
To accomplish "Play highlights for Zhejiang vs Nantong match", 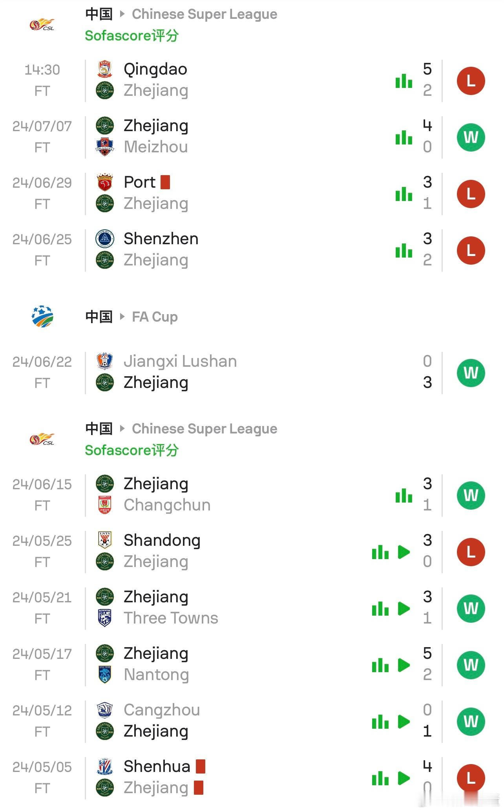I will 404,665.
